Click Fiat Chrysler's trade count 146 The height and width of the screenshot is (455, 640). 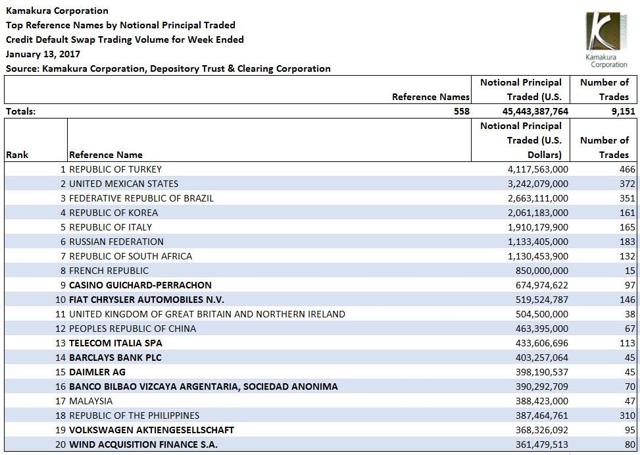coord(627,300)
